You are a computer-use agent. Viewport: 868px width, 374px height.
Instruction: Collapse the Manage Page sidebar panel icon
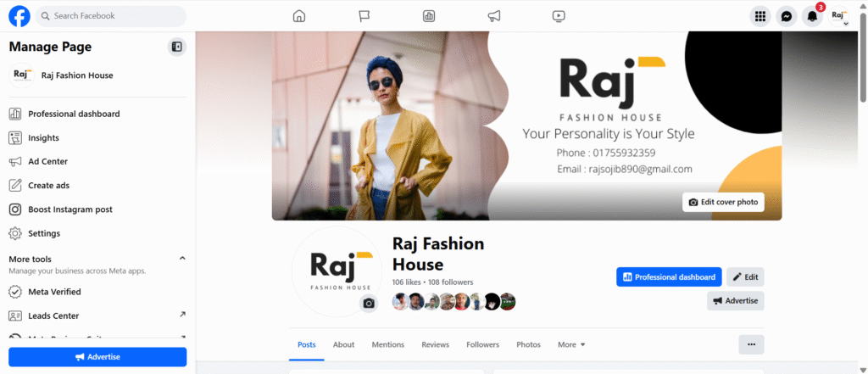177,47
